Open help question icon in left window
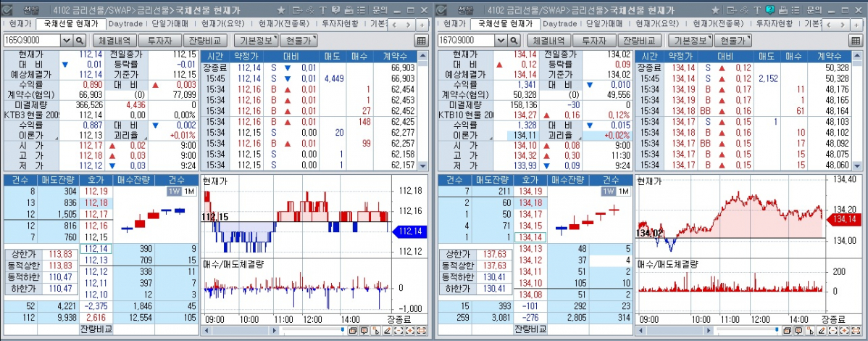This screenshot has height=341, width=868. pyautogui.click(x=335, y=10)
